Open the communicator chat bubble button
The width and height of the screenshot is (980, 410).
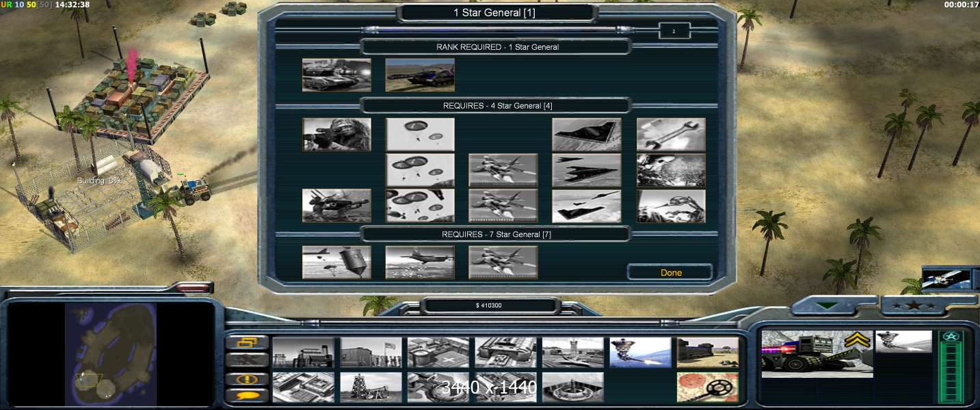coord(247,396)
